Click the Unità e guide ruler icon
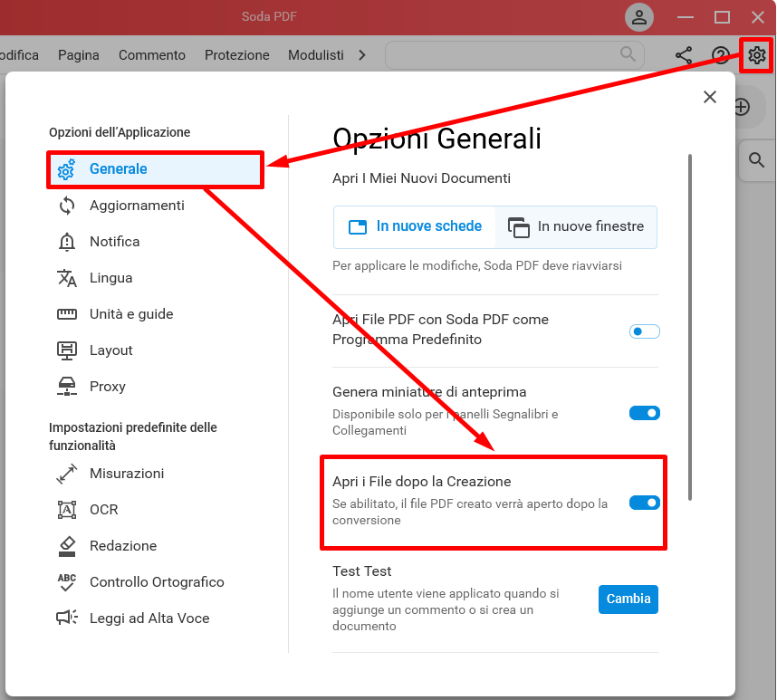The image size is (777, 700). [x=67, y=314]
